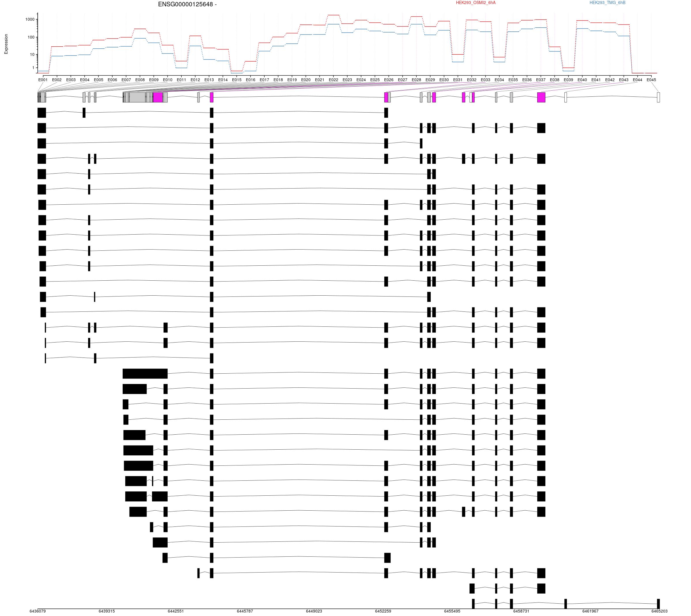
Task: Click exon label E042
Action: (x=610, y=80)
